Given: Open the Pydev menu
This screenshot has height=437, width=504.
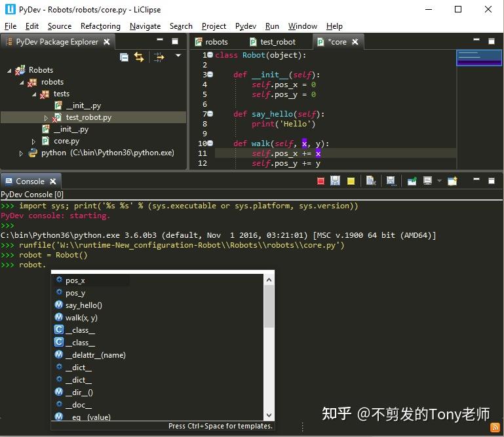Looking at the screenshot, I should pyautogui.click(x=246, y=26).
